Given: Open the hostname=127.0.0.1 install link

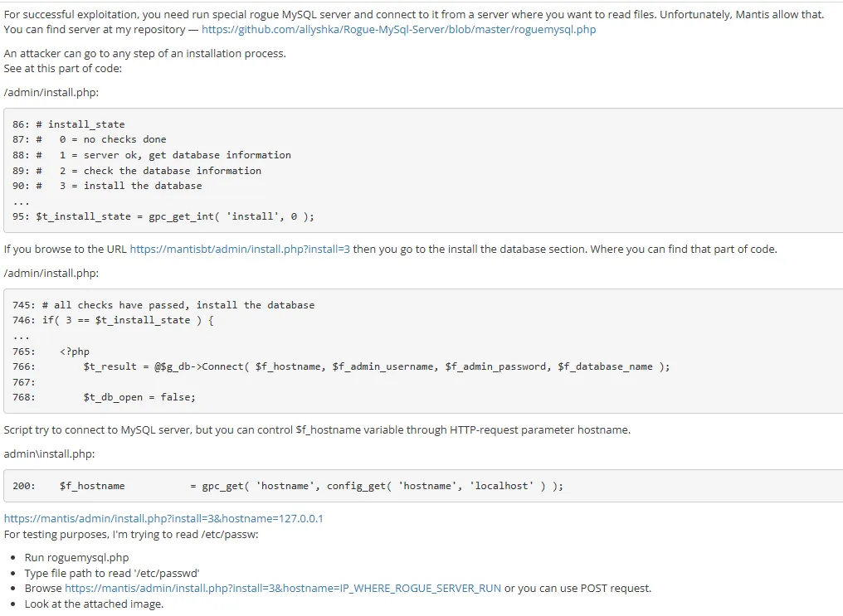Looking at the screenshot, I should tap(163, 518).
